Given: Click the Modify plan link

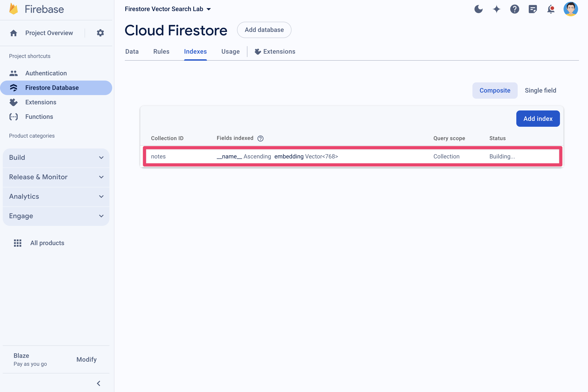Looking at the screenshot, I should click(86, 359).
